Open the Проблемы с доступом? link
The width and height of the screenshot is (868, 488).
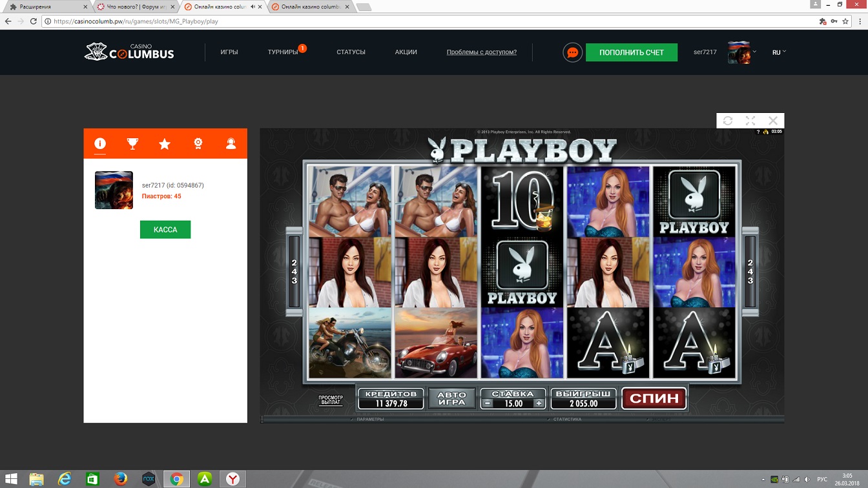[482, 52]
